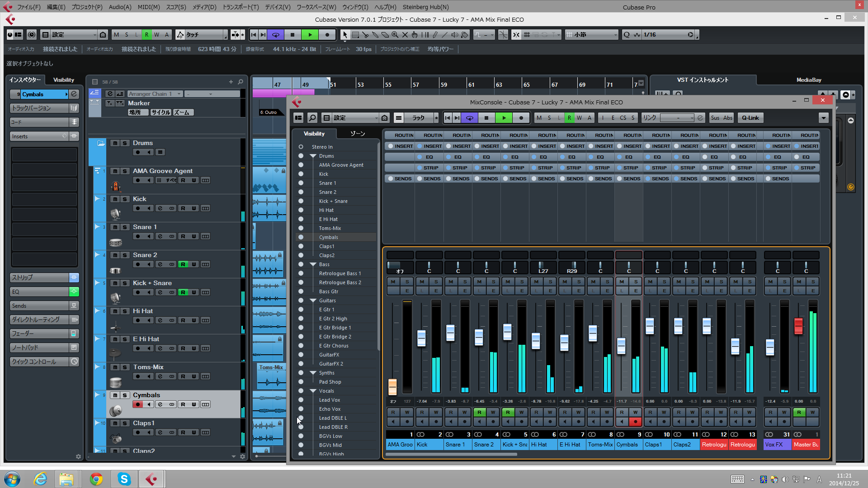Collapse the Synths group in Visibility
Screen dimensions: 868x488
pos(313,373)
